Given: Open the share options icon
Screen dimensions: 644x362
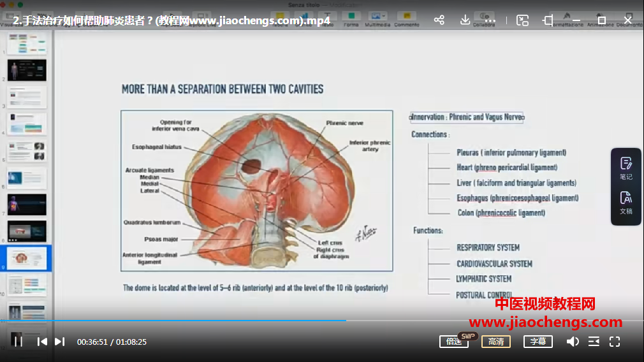Looking at the screenshot, I should click(x=439, y=20).
